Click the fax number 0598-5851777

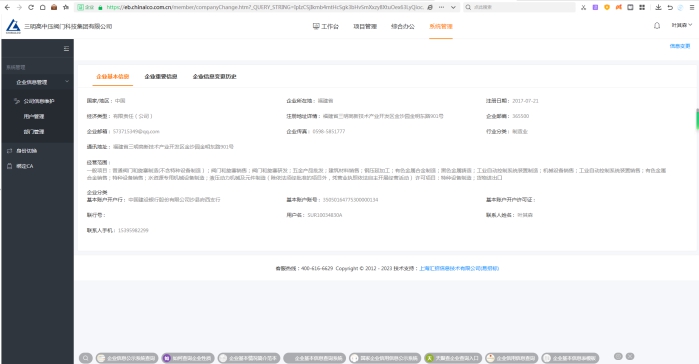coord(329,131)
